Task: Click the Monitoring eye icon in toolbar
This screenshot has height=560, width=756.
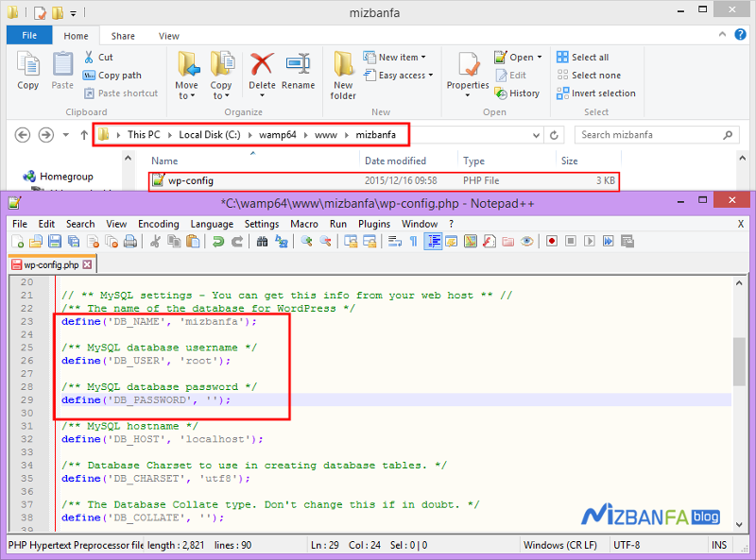Action: (x=527, y=241)
